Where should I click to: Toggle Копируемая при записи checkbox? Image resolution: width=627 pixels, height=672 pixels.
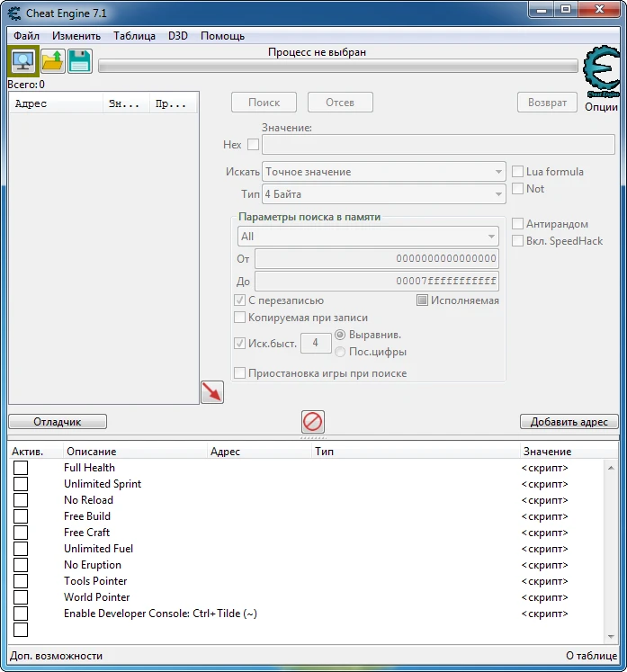239,318
